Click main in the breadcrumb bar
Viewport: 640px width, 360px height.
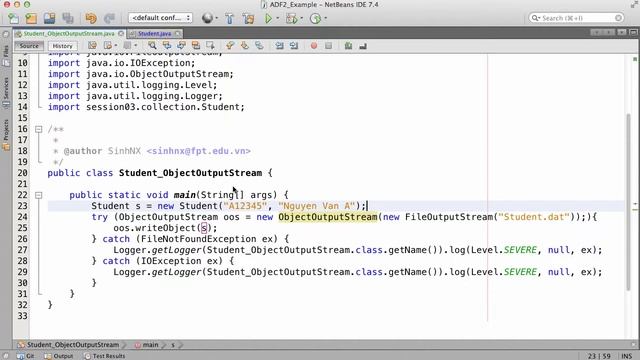pyautogui.click(x=147, y=345)
